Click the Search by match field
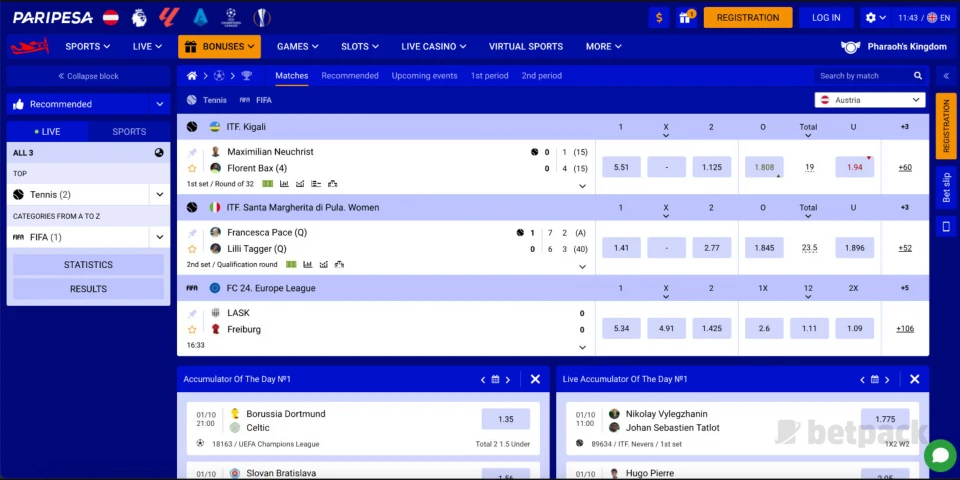960x480 pixels. (860, 76)
